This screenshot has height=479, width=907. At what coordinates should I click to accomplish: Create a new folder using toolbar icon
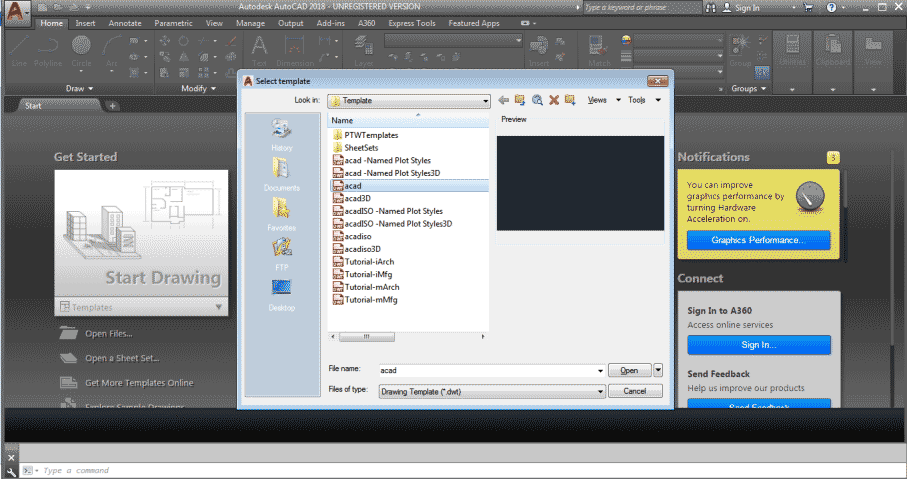point(569,100)
